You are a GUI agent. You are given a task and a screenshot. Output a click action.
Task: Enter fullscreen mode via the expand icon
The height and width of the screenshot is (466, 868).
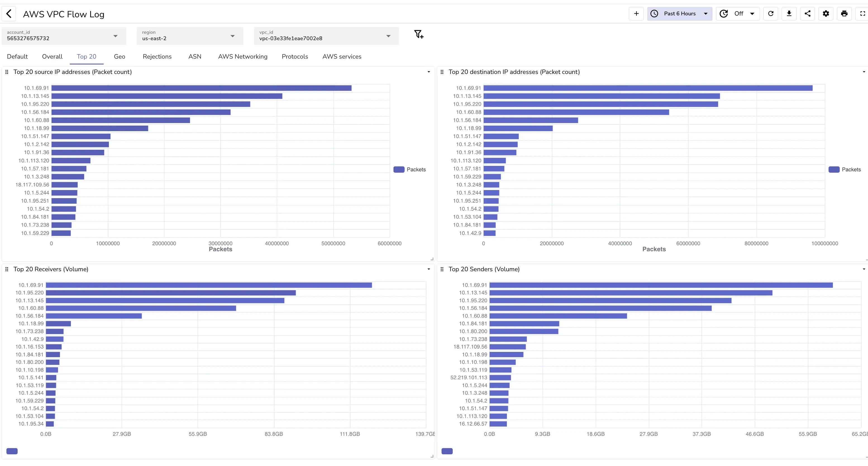pos(862,13)
